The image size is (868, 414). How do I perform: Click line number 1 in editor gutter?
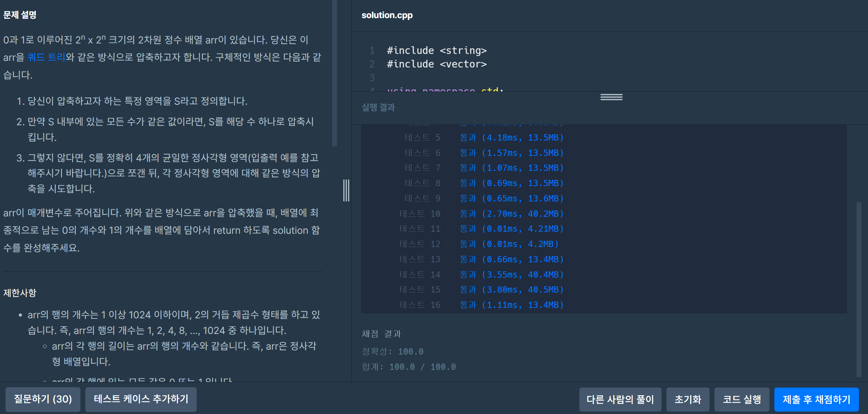372,51
